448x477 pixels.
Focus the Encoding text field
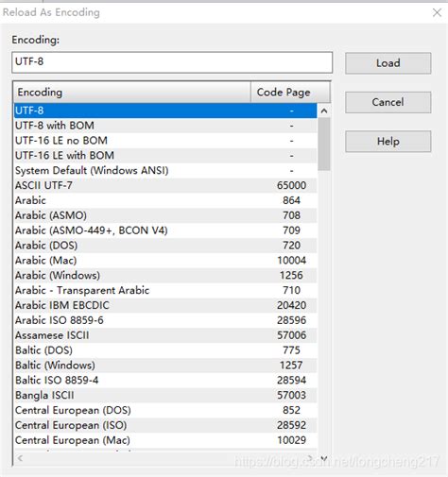click(172, 62)
